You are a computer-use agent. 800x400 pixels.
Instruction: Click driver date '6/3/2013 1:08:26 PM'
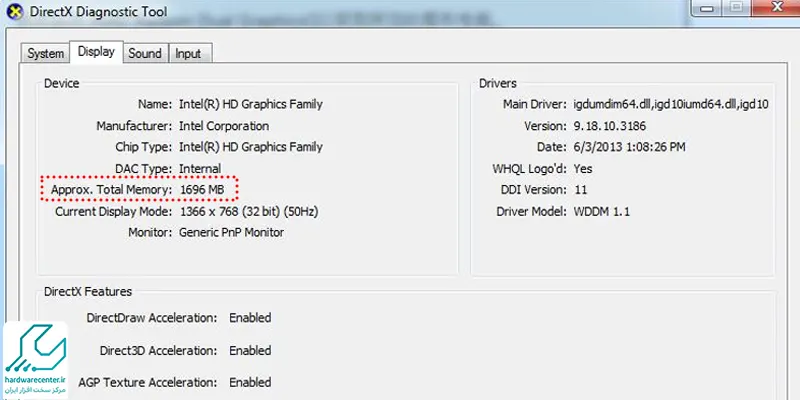click(x=629, y=147)
